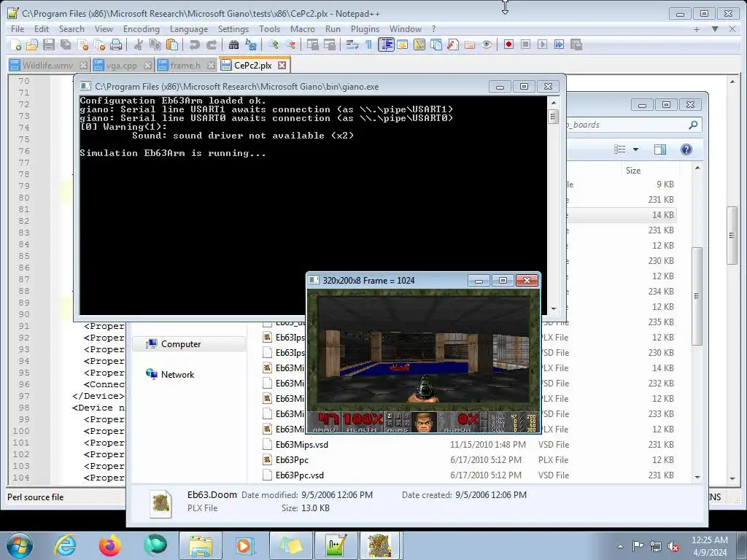The height and width of the screenshot is (560, 747).
Task: Click the Save All toolbar icon
Action: [66, 44]
